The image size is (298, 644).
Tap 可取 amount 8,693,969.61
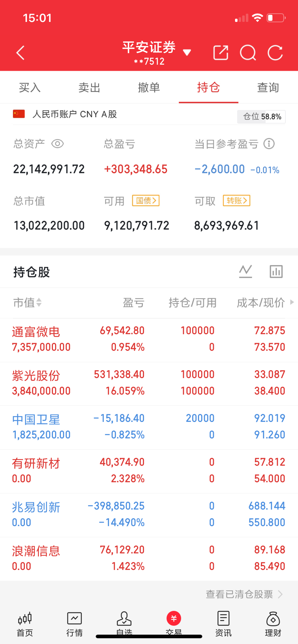tap(227, 226)
